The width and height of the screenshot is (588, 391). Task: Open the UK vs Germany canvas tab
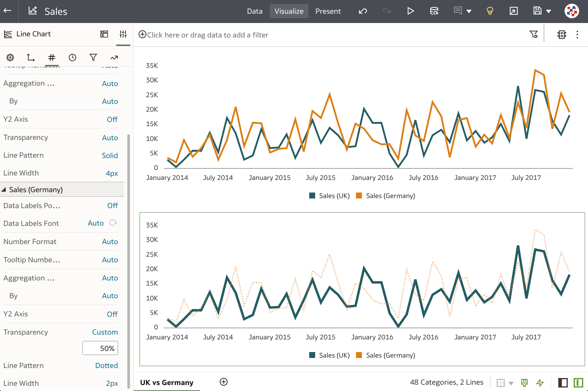tap(167, 382)
